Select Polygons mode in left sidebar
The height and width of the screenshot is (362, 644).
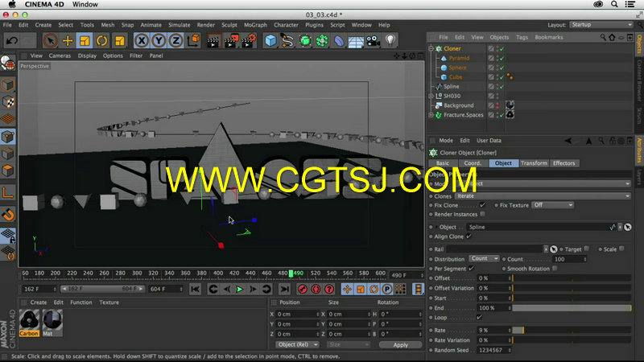click(x=8, y=171)
